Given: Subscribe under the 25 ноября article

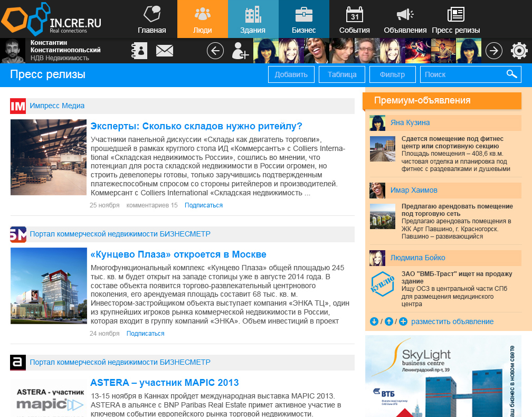Looking at the screenshot, I should [204, 205].
